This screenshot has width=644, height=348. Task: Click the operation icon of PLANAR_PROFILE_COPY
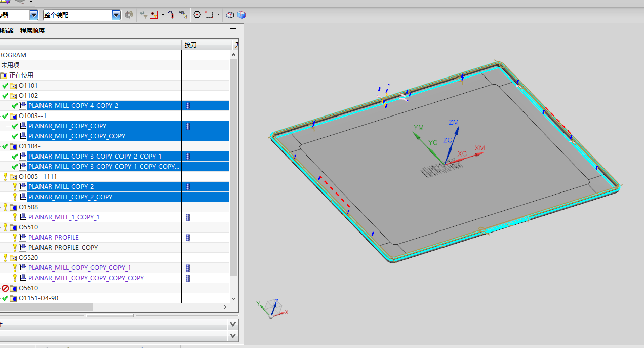click(x=23, y=248)
